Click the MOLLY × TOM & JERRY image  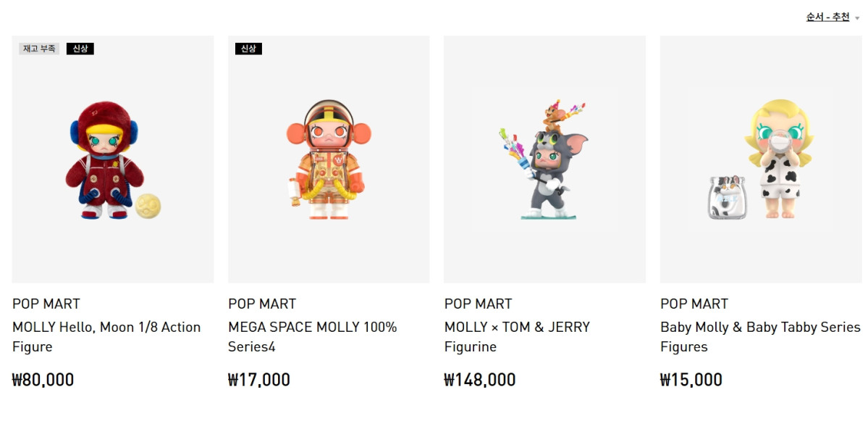tap(544, 159)
